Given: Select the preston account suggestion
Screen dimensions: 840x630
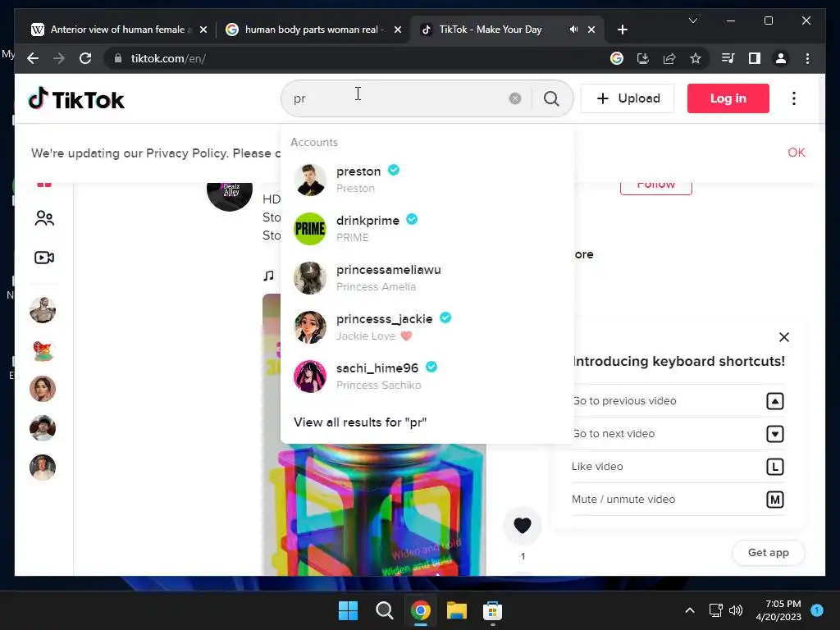Looking at the screenshot, I should click(x=427, y=180).
